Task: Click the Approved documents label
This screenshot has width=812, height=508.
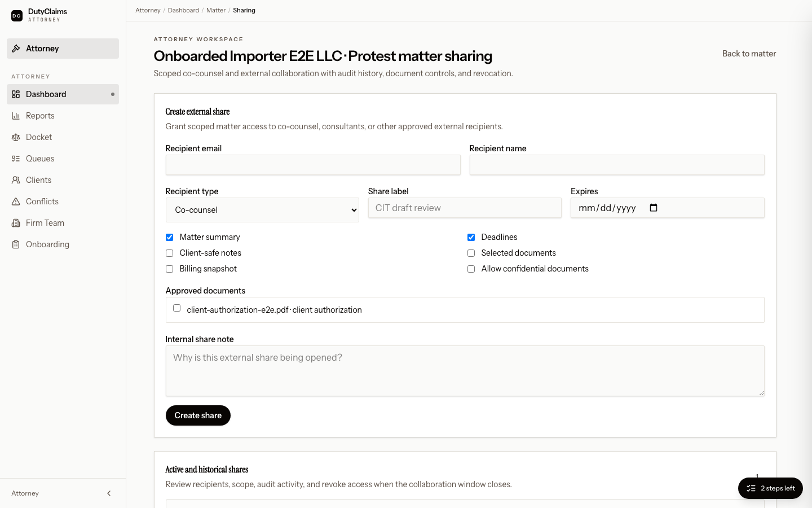Action: [x=205, y=291]
